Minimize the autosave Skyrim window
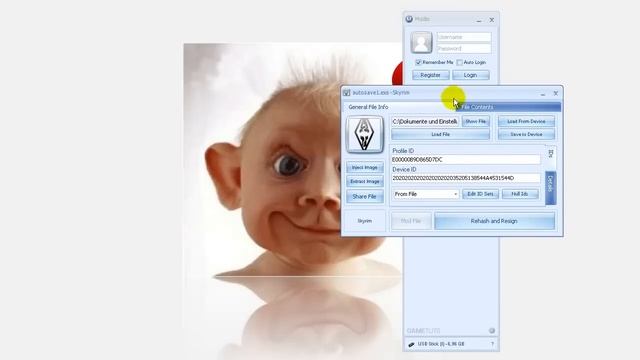The image size is (640, 360). coord(542,93)
